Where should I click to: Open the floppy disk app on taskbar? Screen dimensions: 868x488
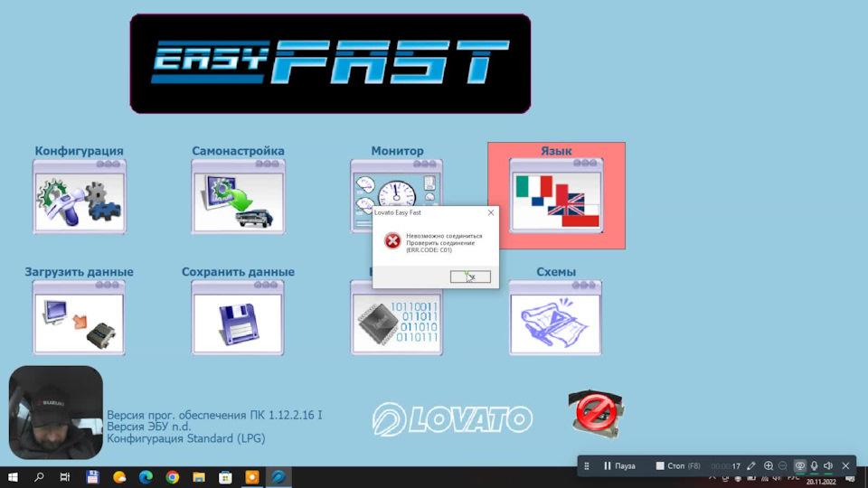[92, 477]
